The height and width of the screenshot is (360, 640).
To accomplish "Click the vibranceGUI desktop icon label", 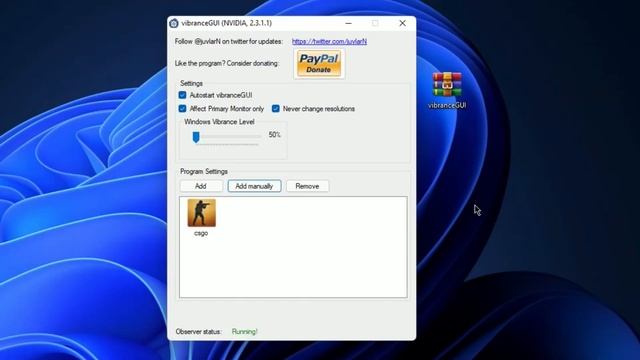I will pos(447,105).
